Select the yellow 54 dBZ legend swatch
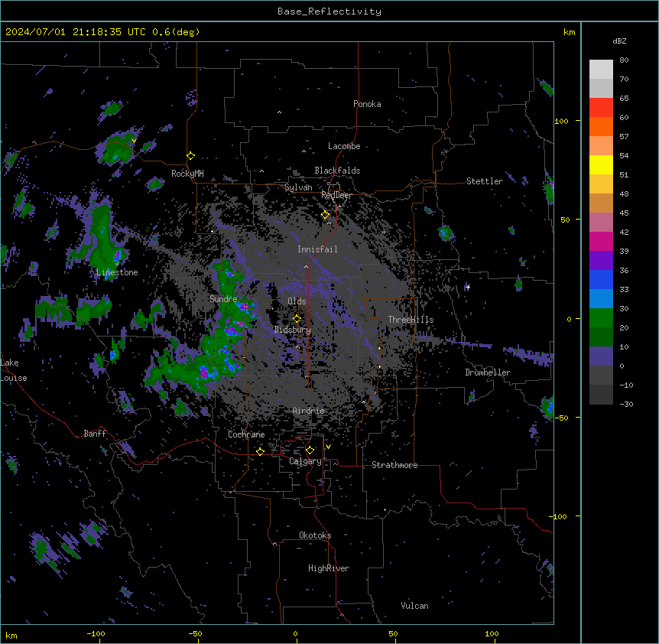Screen dimensions: 659x644 pyautogui.click(x=601, y=164)
